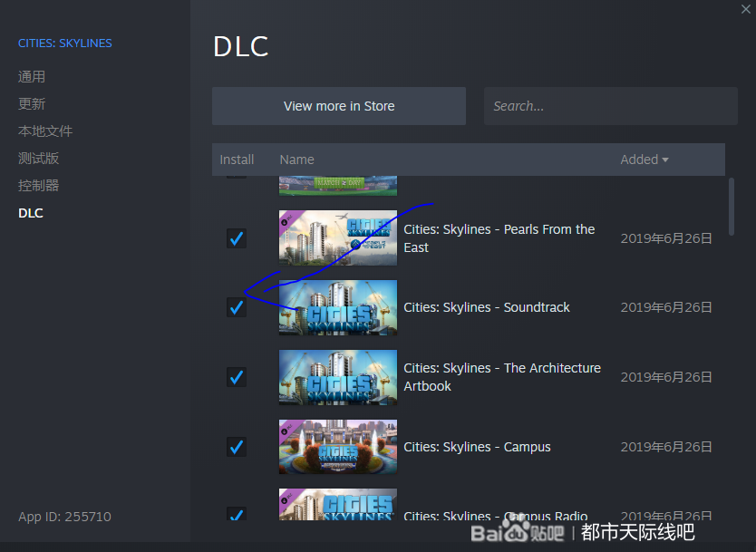Select The Architecture Artbook name text
This screenshot has height=552, width=756.
point(502,377)
